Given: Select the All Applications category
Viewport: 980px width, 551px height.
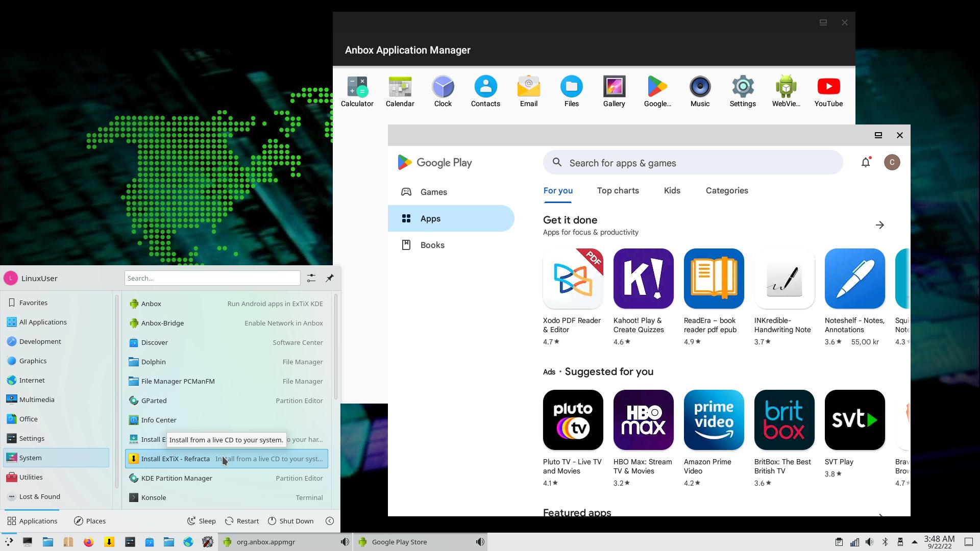Looking at the screenshot, I should click(x=56, y=322).
